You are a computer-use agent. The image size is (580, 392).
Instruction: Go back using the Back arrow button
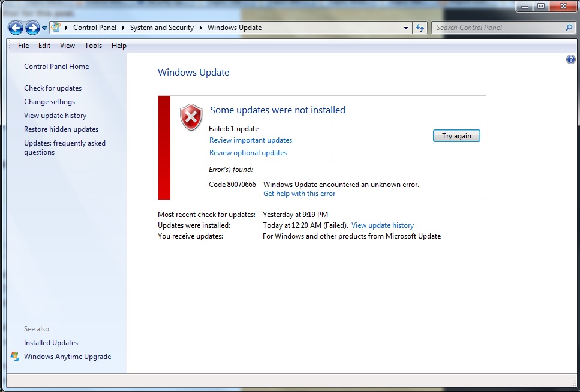coord(16,28)
